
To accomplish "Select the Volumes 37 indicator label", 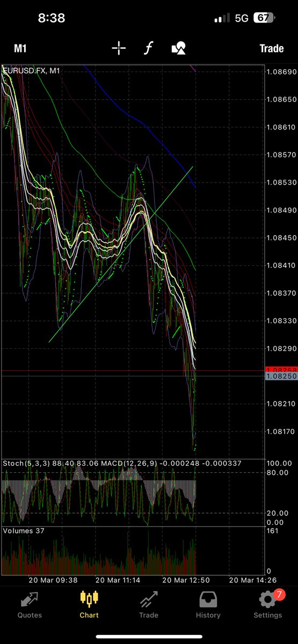I will (23, 531).
